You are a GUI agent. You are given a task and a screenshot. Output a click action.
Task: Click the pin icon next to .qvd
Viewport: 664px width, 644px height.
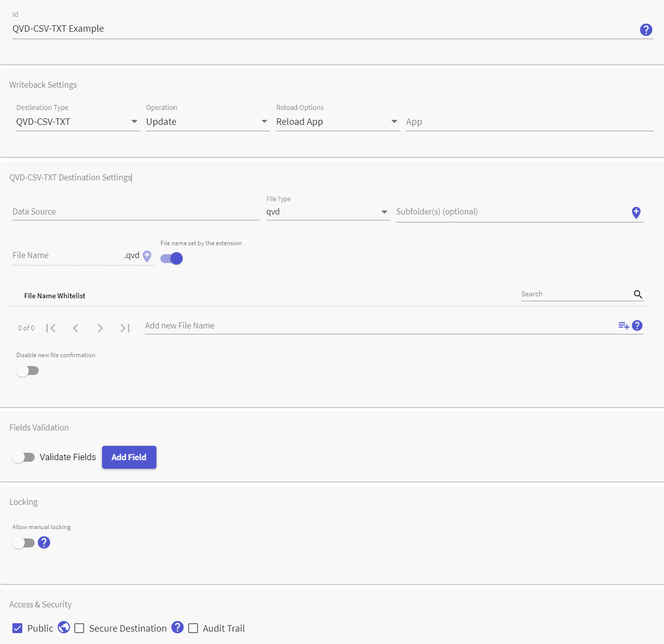tap(147, 256)
